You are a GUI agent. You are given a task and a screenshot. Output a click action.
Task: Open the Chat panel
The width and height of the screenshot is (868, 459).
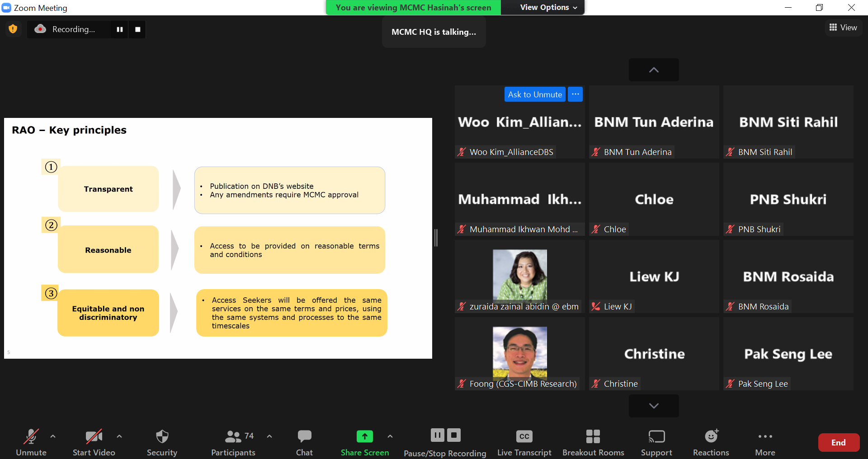pyautogui.click(x=304, y=442)
